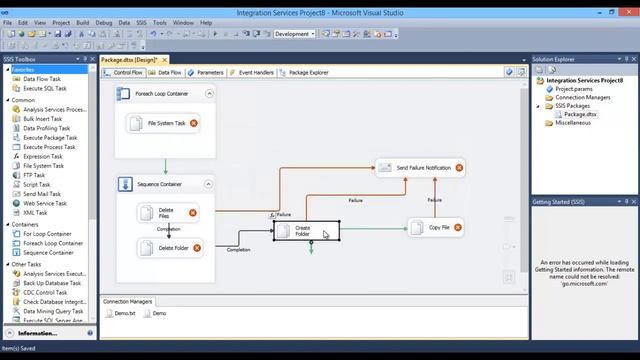
Task: Select the Miscellaneous folder in Solution Explorer
Action: tap(573, 123)
